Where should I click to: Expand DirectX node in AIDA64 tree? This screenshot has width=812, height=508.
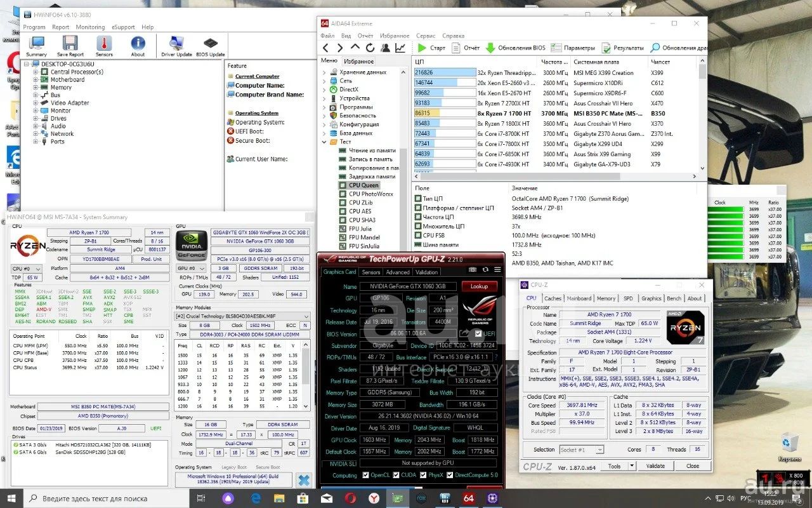point(325,90)
